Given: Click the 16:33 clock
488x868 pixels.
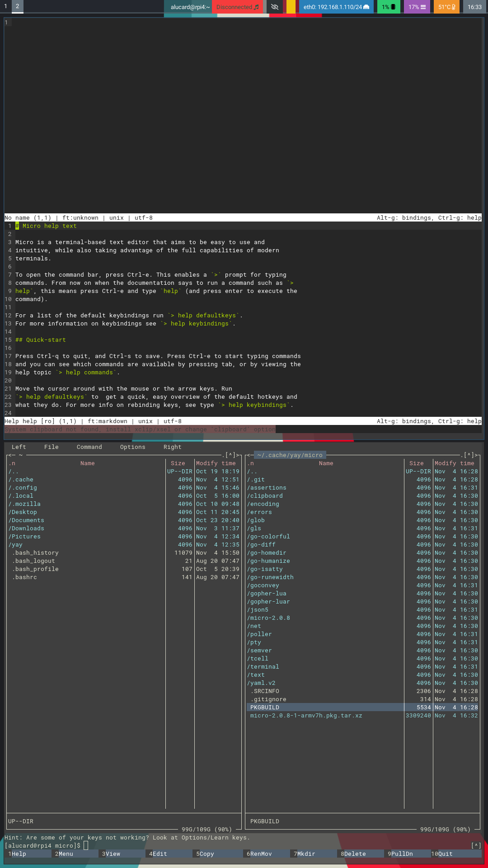Looking at the screenshot, I should click(x=474, y=7).
